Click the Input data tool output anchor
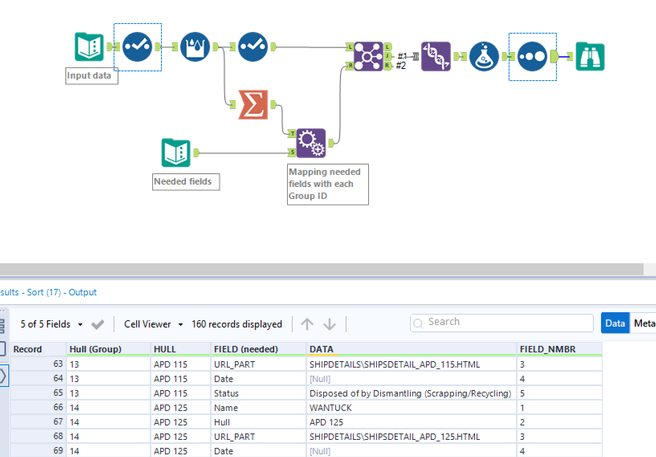This screenshot has height=457, width=656. click(110, 47)
